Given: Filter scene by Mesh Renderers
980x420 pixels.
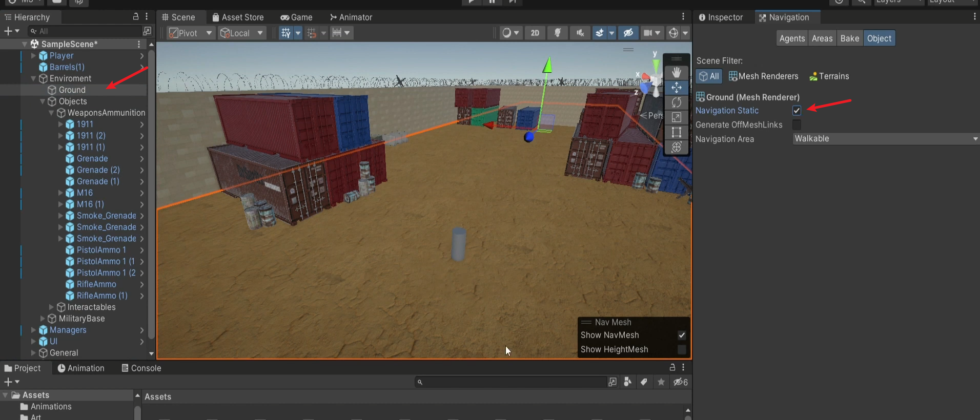Looking at the screenshot, I should point(763,76).
